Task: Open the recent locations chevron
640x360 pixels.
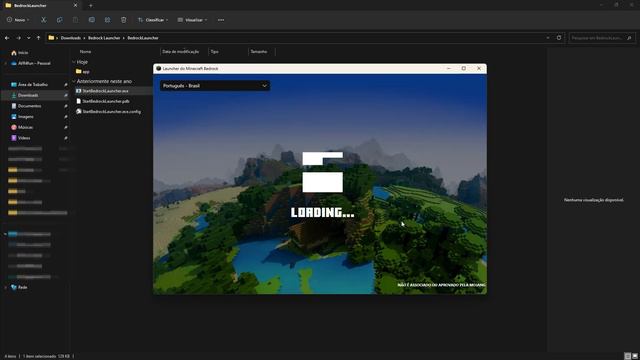Action: click(x=29, y=38)
